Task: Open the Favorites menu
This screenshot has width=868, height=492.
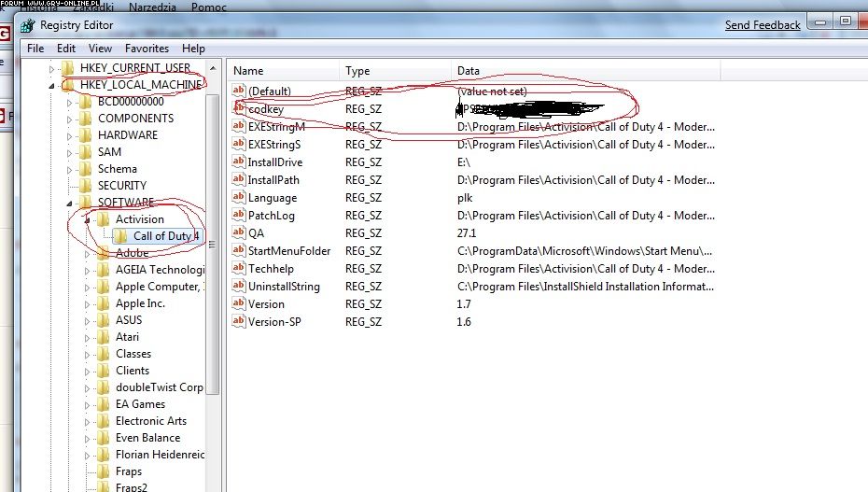Action: click(x=147, y=49)
